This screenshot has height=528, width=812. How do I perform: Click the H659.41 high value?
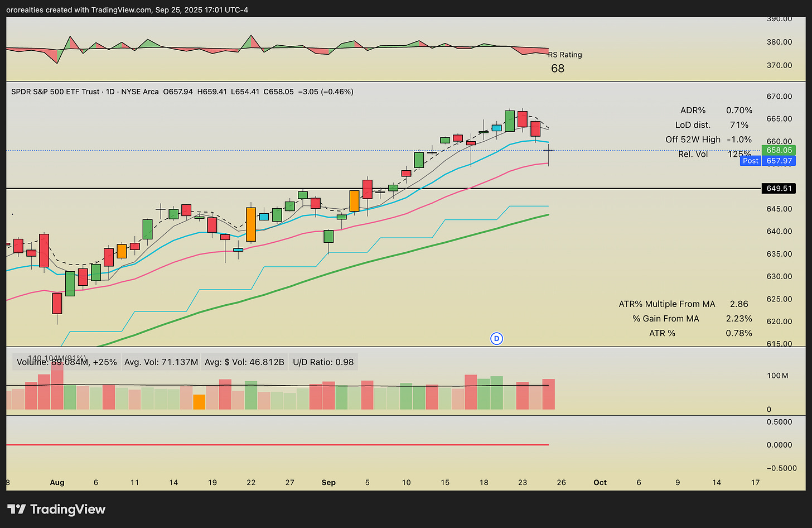coord(212,92)
